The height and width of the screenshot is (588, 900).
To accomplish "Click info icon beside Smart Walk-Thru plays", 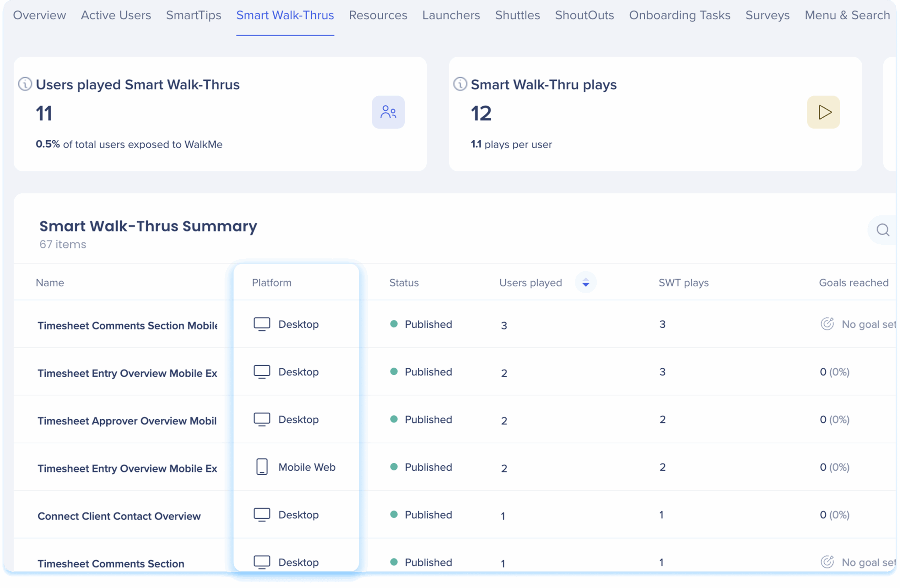I will (x=460, y=84).
